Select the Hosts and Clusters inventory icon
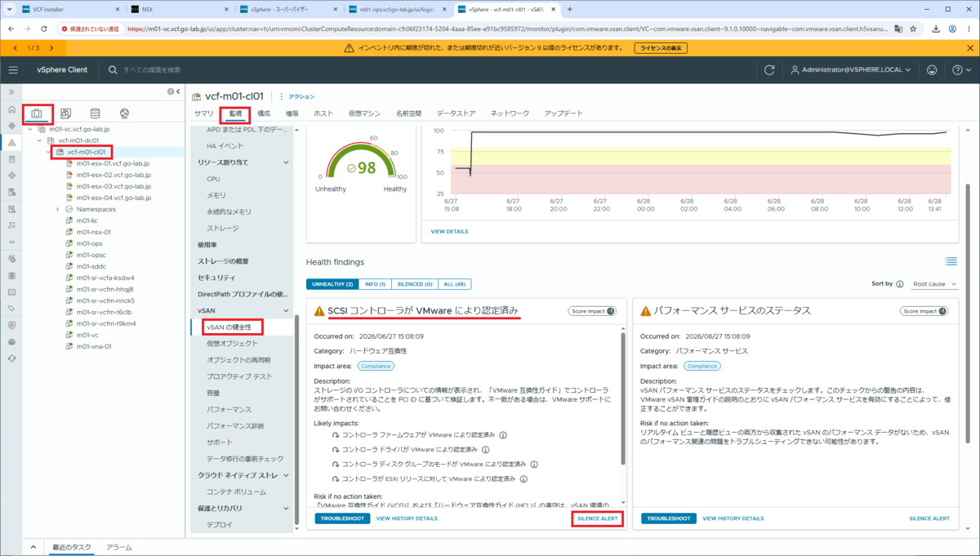The height and width of the screenshot is (556, 980). pos(37,113)
